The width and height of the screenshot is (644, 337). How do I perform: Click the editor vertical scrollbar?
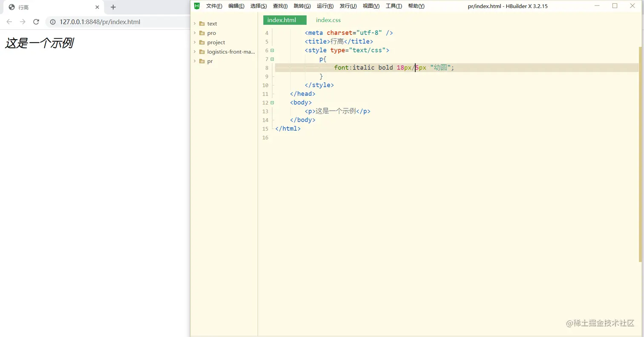(x=641, y=154)
